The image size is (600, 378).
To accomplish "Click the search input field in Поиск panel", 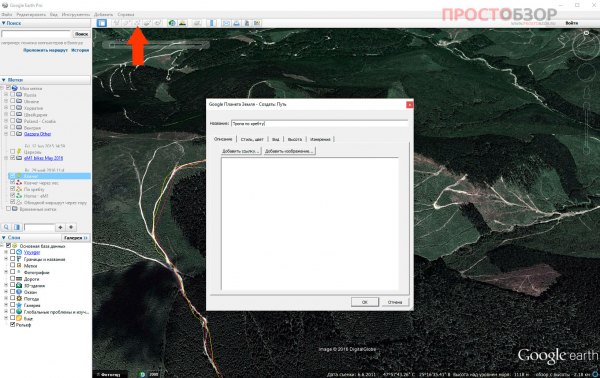I will (x=36, y=34).
